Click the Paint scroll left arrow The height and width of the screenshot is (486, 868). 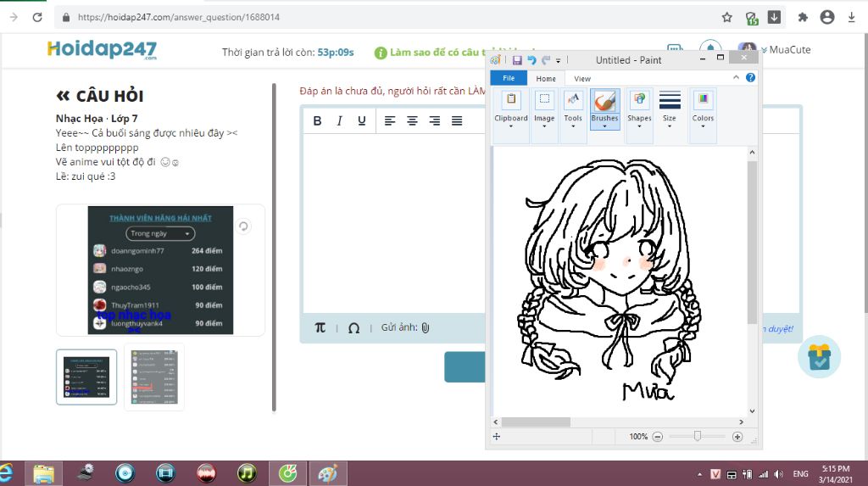[x=496, y=422]
